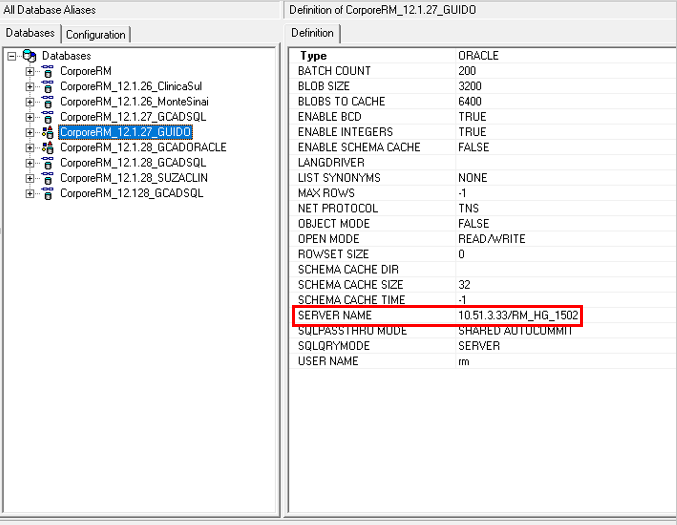Screen dimensions: 677x525
Task: Select the SERVER NAME parameter label
Action: pos(335,315)
